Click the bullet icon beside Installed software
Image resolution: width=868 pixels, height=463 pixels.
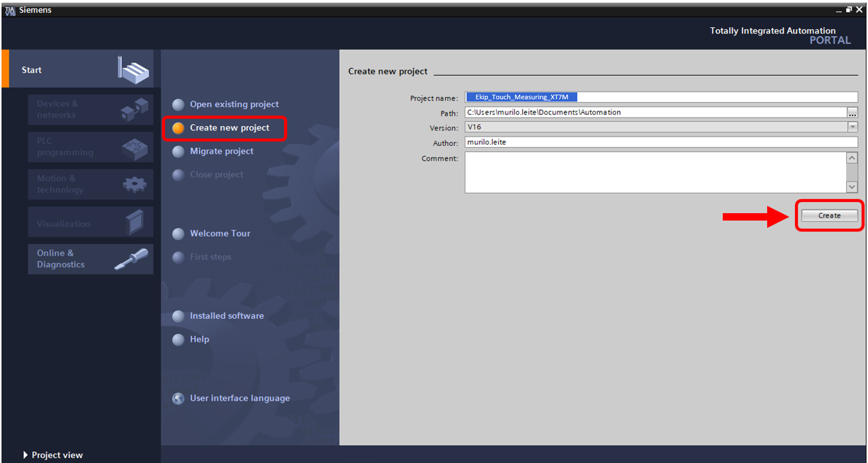coord(179,316)
